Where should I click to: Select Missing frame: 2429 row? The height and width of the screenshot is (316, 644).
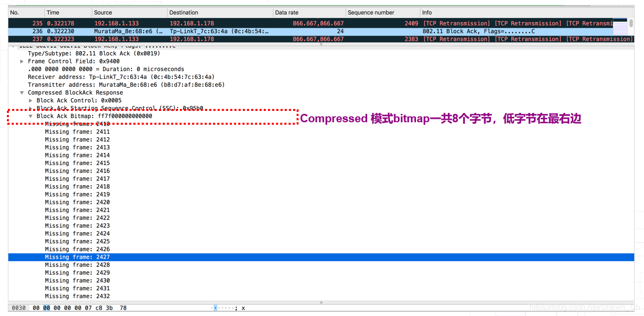tap(321, 273)
